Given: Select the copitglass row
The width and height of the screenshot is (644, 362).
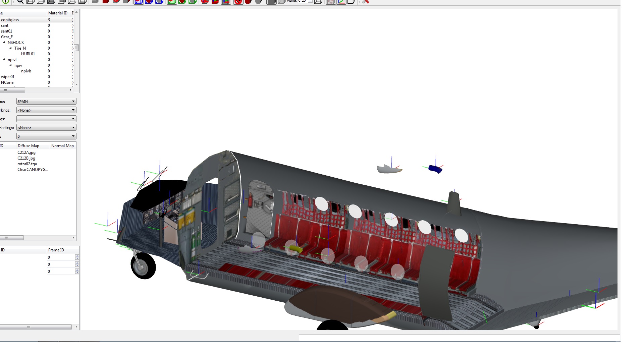Looking at the screenshot, I should [37, 20].
